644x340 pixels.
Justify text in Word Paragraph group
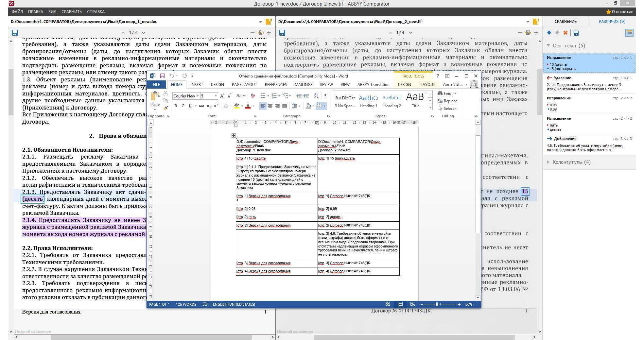(285, 106)
